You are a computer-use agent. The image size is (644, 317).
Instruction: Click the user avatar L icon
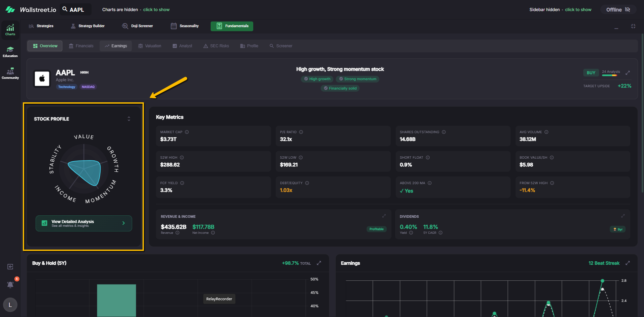[10, 305]
